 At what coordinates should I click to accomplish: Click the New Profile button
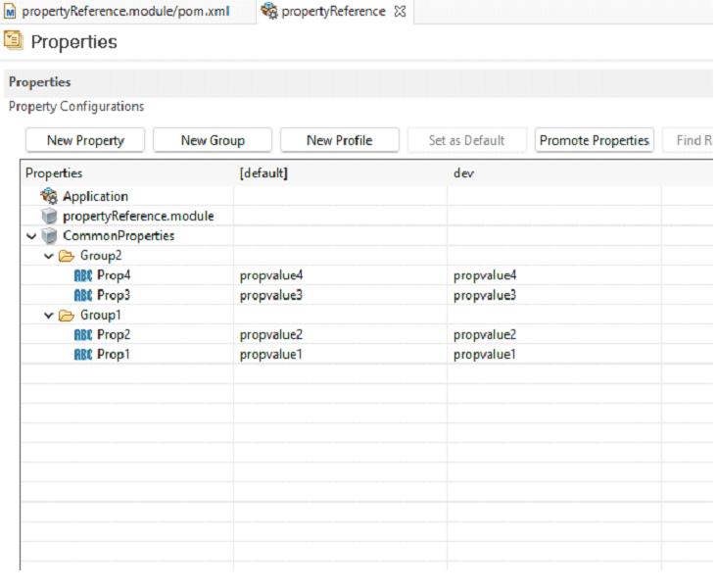coord(339,140)
